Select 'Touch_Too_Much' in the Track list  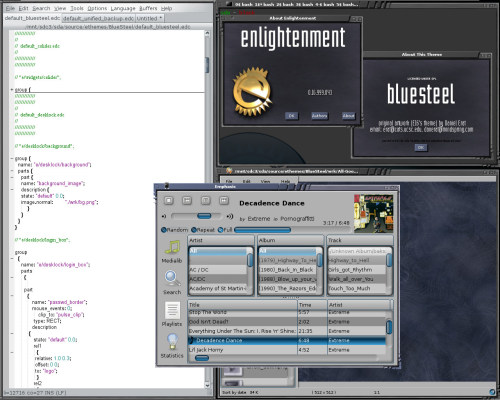[357, 288]
